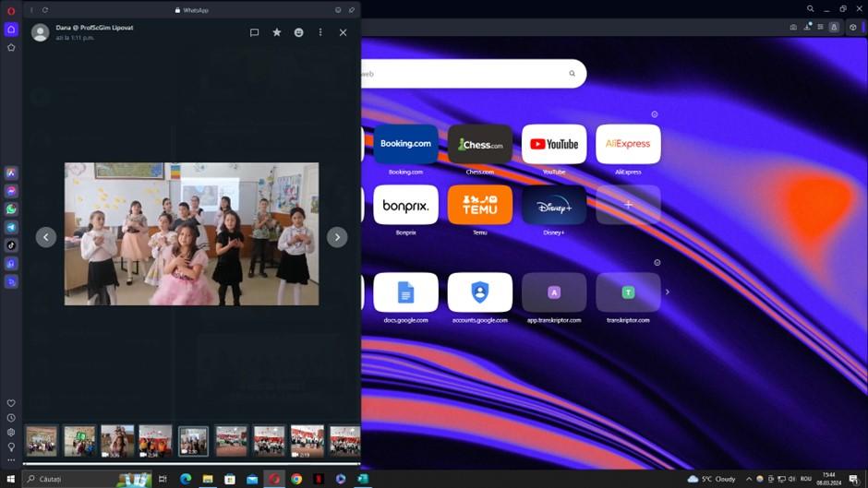Click the lightbulb icon in sidebar

[x=11, y=447]
